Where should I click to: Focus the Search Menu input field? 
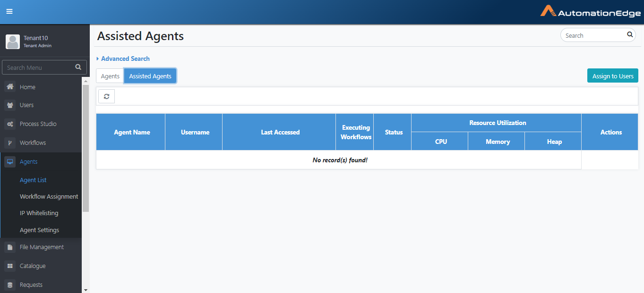(44, 67)
